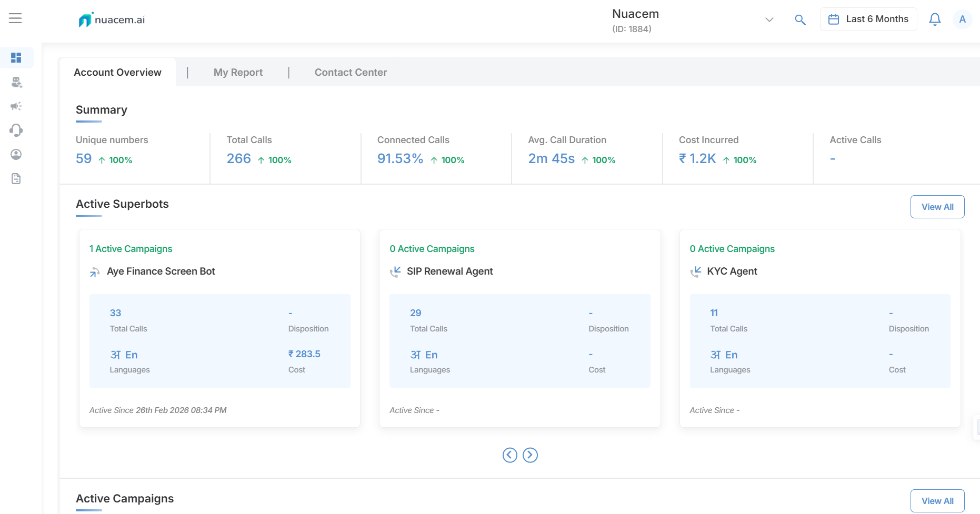Open the dashboard sidebar icon

pyautogui.click(x=16, y=57)
